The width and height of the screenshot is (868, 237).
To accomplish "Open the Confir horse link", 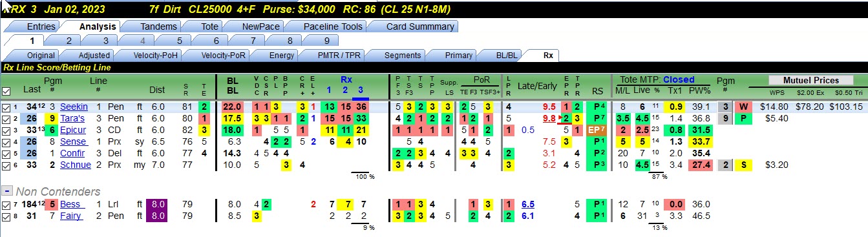I will (x=72, y=154).
